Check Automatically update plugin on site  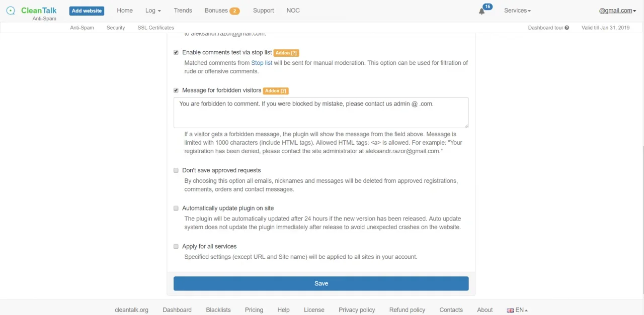click(x=176, y=208)
